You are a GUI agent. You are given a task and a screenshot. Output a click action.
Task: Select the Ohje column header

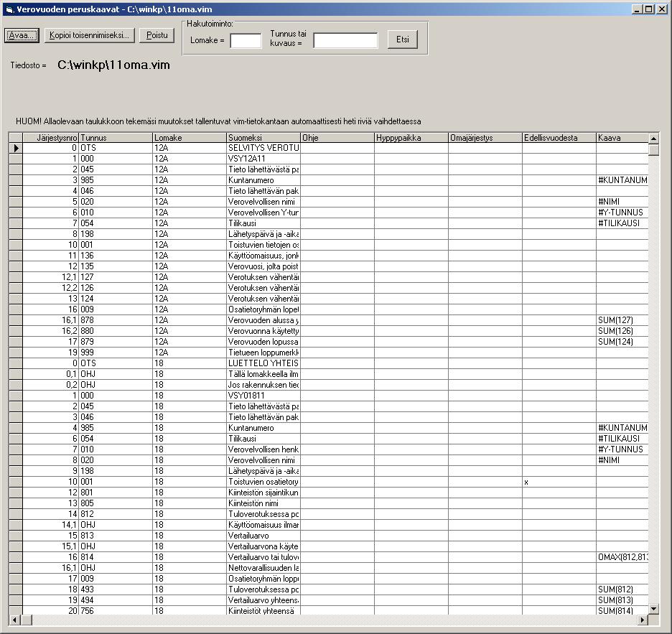tap(337, 138)
